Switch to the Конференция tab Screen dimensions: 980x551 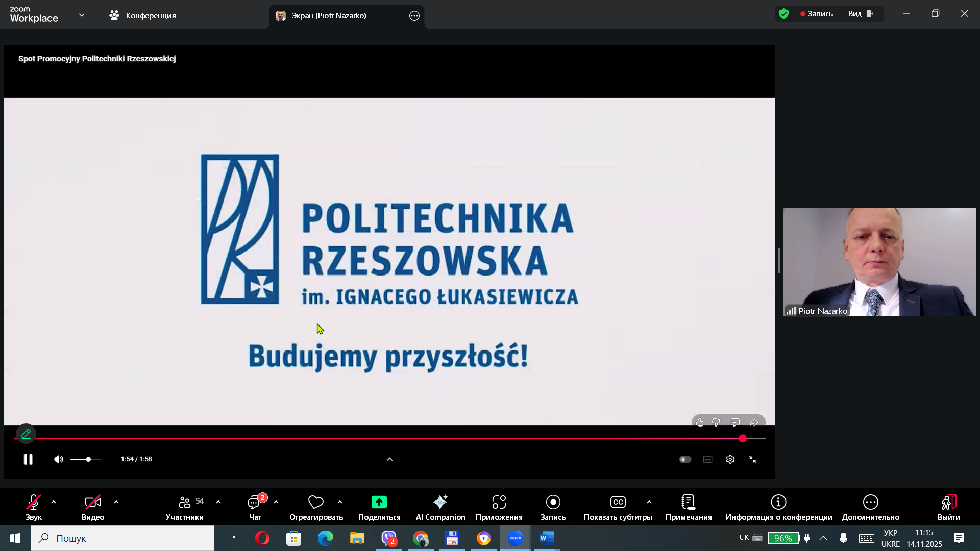[x=143, y=15]
